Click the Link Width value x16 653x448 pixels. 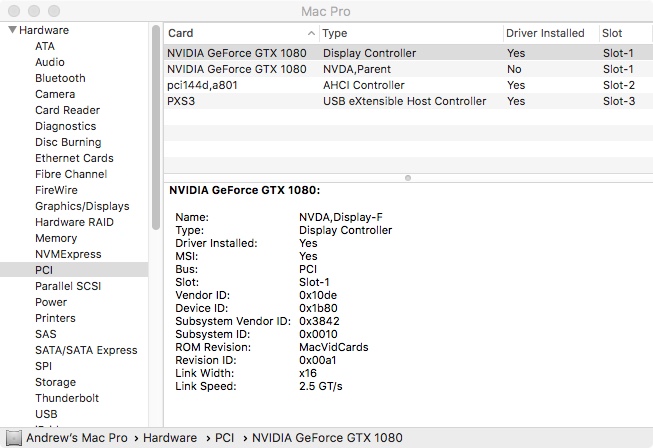308,373
